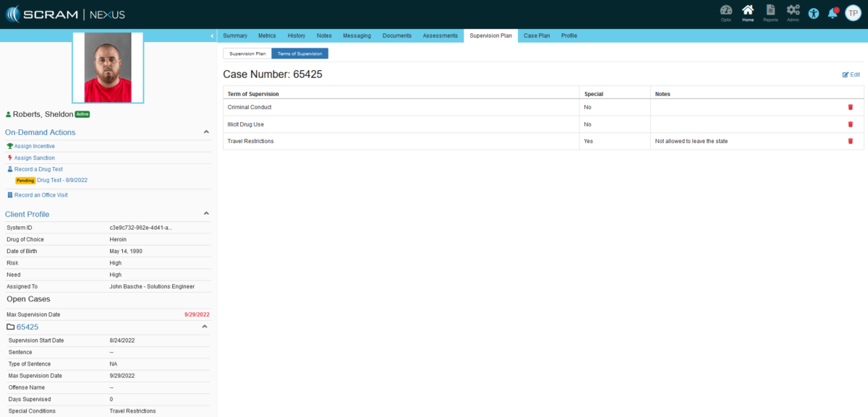Delete the Criminal Conduct term via trash icon
Viewport: 868px width, 417px height.
click(x=850, y=107)
